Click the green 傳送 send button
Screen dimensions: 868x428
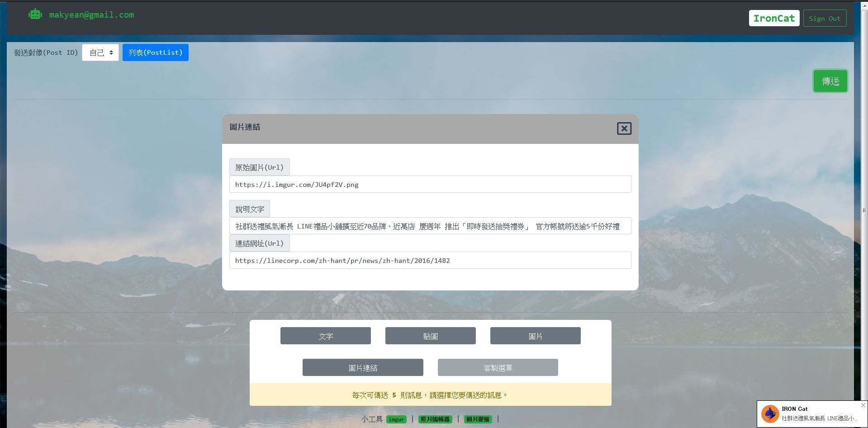click(x=830, y=81)
